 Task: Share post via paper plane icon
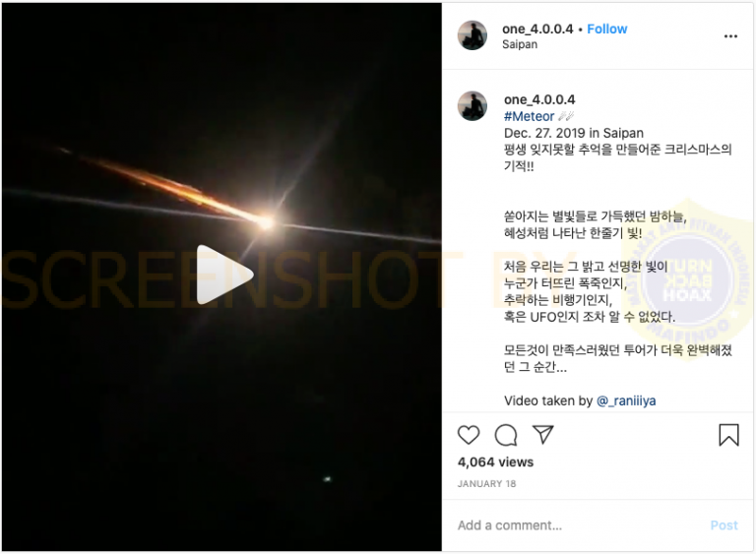543,434
